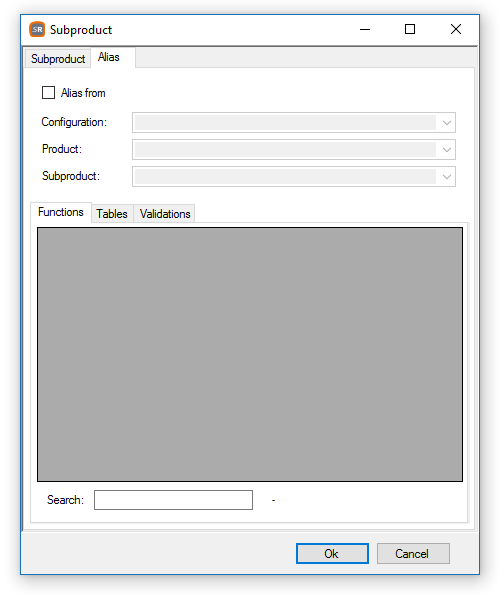Switch to the Tables tab
The height and width of the screenshot is (597, 498).
tap(112, 214)
